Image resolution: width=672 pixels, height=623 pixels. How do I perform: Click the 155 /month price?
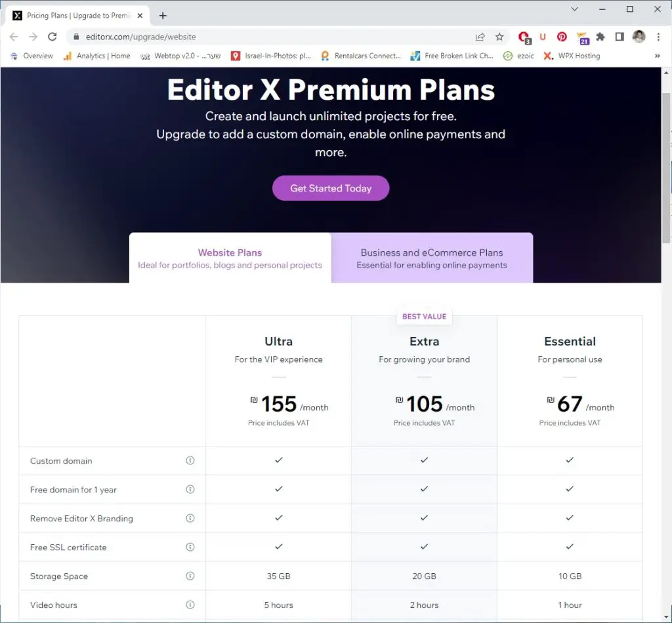(289, 404)
